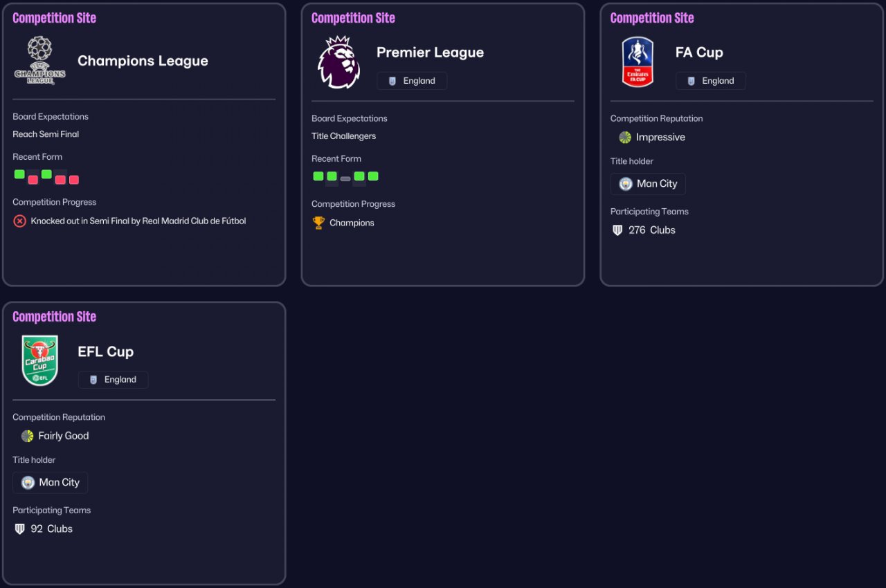
Task: Click the Champions League logo
Action: click(x=39, y=60)
